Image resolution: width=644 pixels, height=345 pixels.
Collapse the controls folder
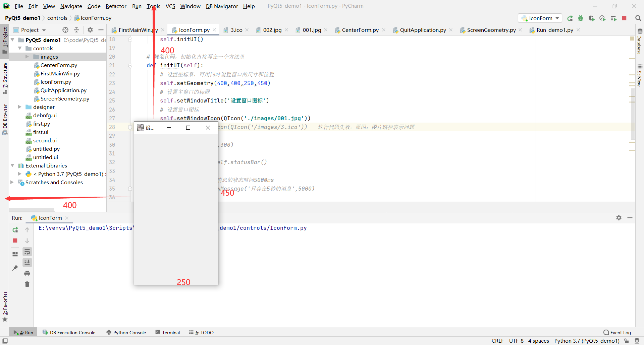coord(20,48)
